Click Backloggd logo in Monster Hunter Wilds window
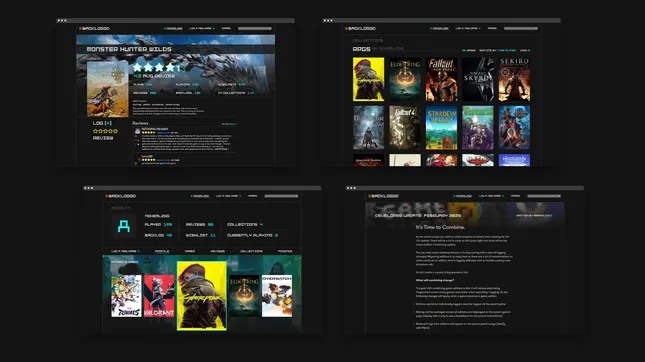The image size is (645, 362). [95, 28]
